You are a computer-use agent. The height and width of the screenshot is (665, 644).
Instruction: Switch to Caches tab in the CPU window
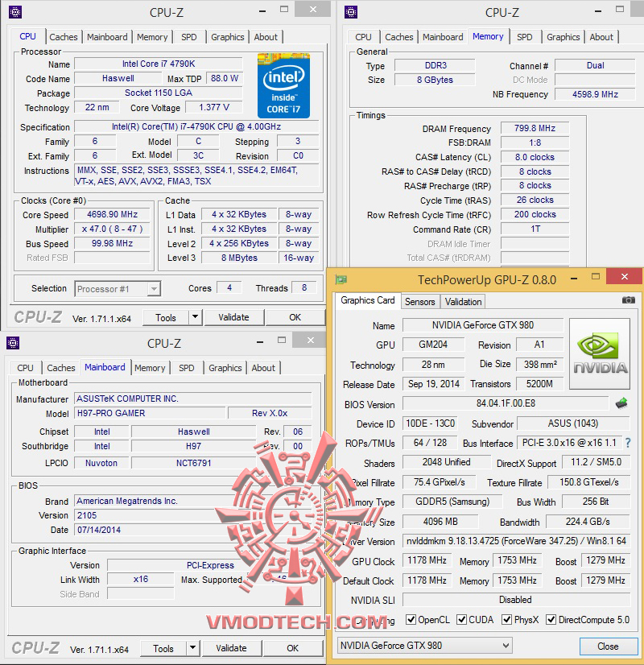click(x=63, y=37)
